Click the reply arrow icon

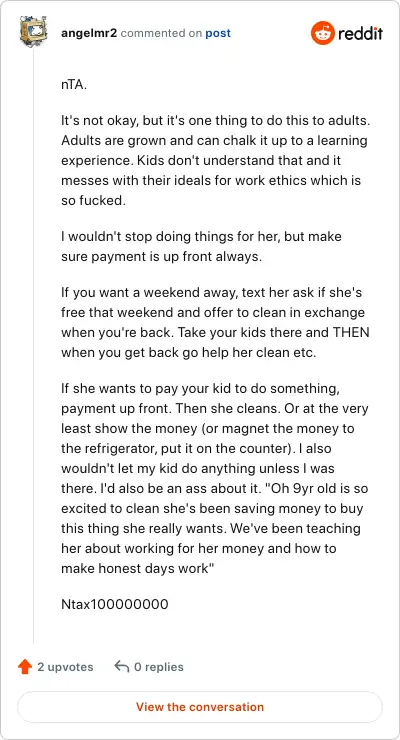(122, 666)
